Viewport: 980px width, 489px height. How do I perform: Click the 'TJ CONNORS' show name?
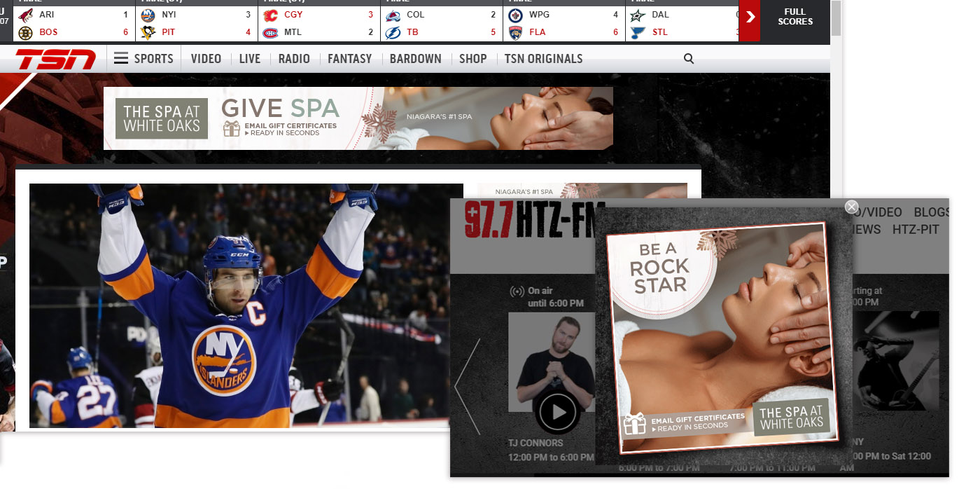[x=535, y=443]
